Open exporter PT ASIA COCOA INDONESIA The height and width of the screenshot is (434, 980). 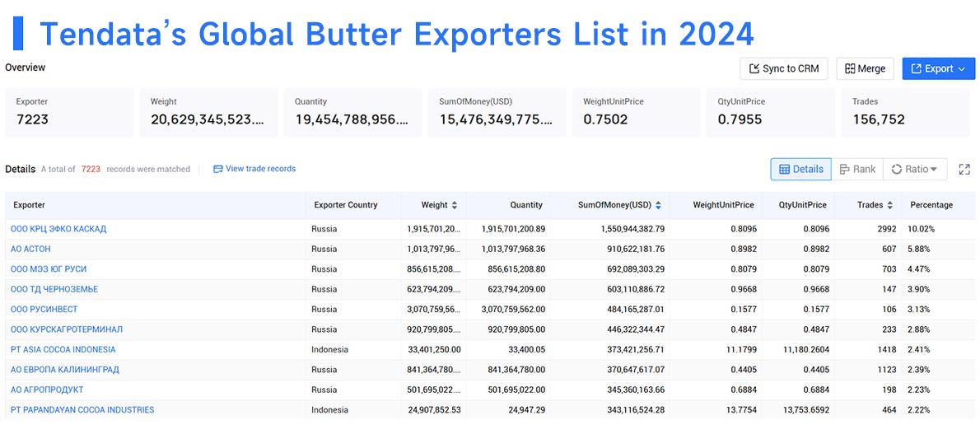[x=63, y=349]
